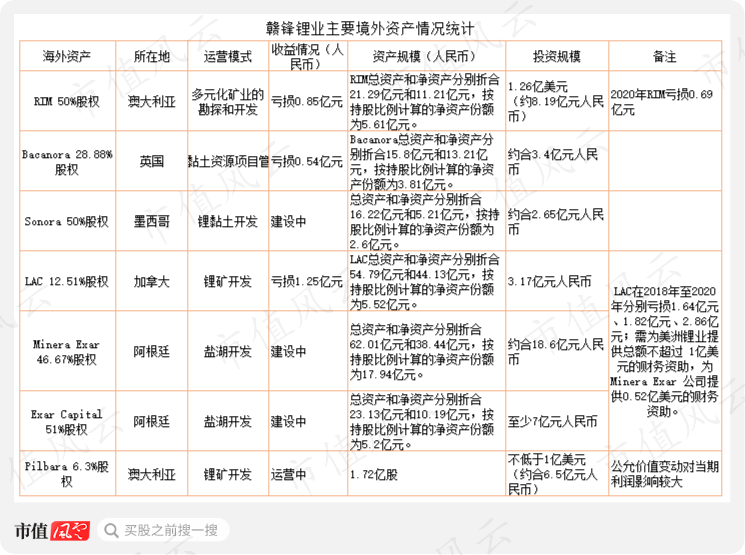Click the 市值风云 logo
Viewport: 745px width, 555px height.
(x=52, y=531)
